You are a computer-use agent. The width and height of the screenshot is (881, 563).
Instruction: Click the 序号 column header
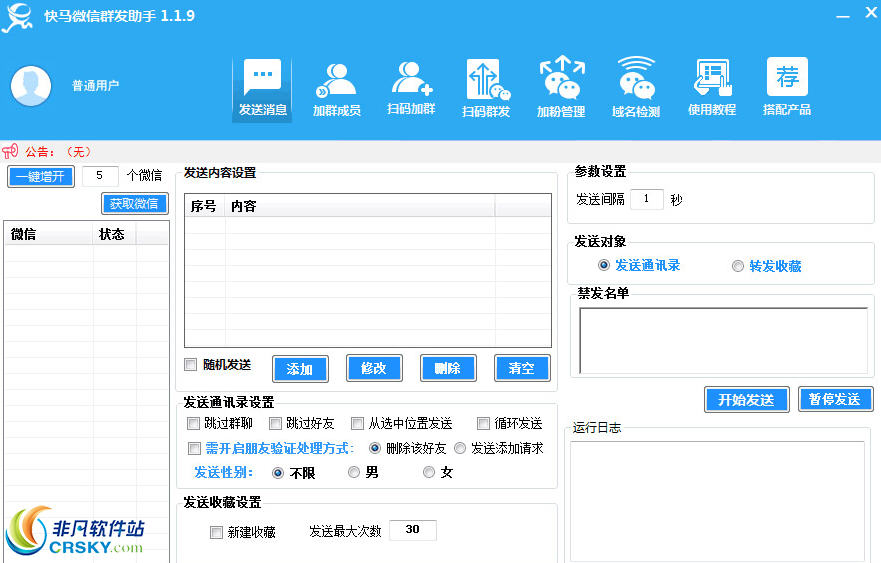[x=204, y=206]
